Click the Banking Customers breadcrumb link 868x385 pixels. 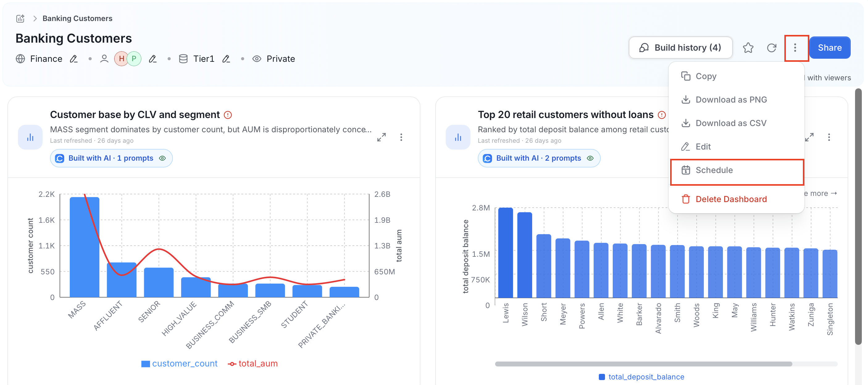click(77, 18)
